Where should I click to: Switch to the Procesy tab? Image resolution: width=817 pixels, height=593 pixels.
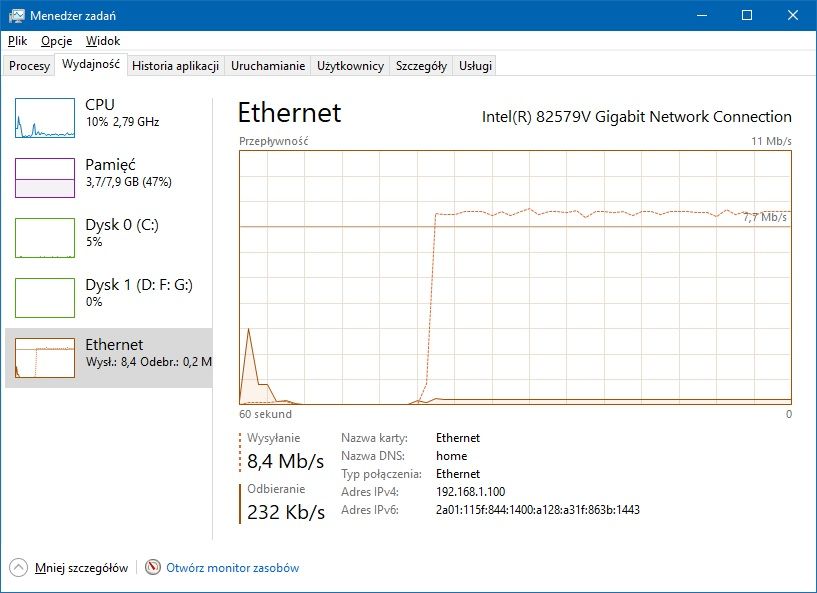[x=29, y=66]
